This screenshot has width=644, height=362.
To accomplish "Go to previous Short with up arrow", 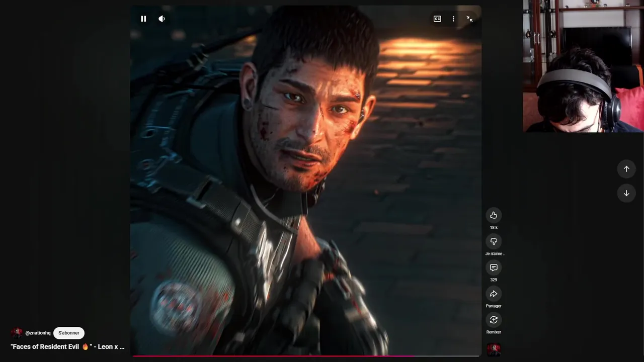I will coord(626,169).
